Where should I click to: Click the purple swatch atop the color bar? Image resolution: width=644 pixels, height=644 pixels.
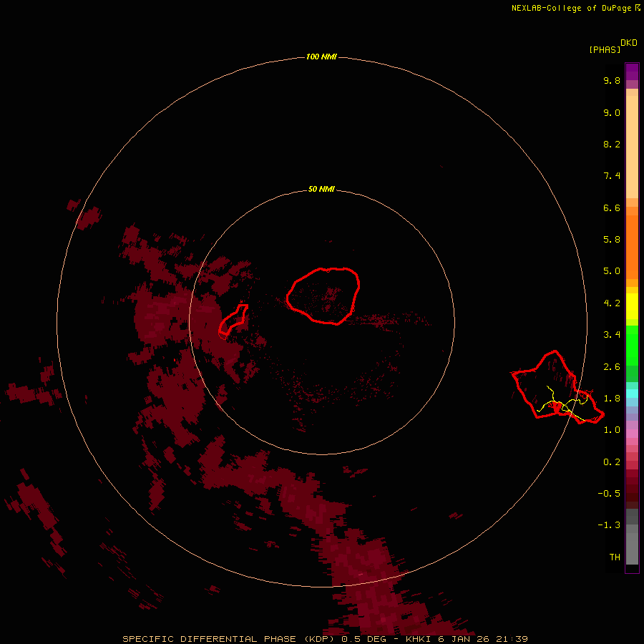click(632, 72)
